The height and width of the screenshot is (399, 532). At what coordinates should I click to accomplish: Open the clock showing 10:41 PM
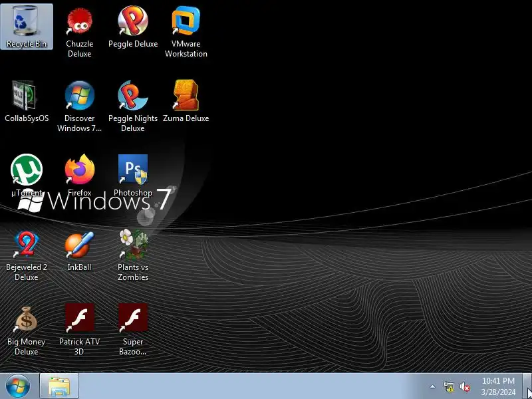click(x=498, y=386)
